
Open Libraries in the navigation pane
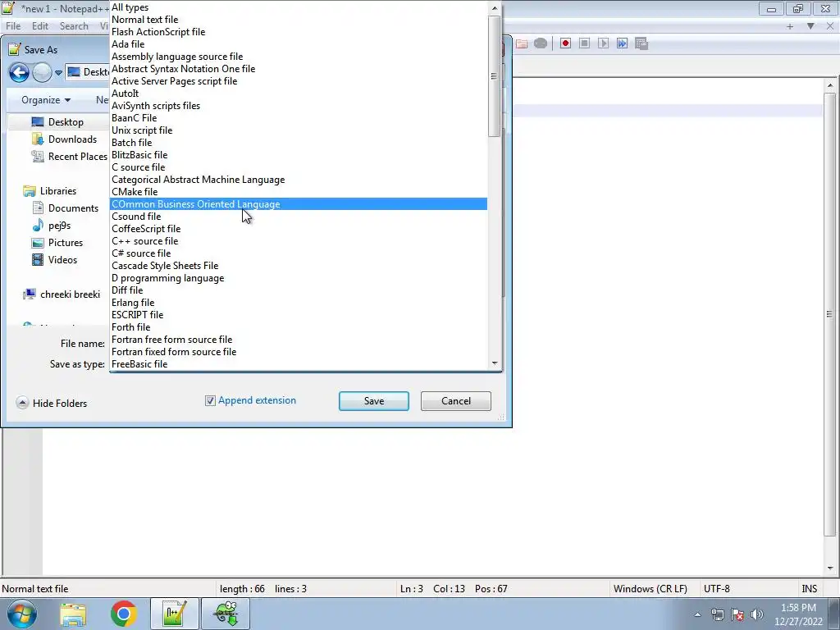(x=50, y=191)
